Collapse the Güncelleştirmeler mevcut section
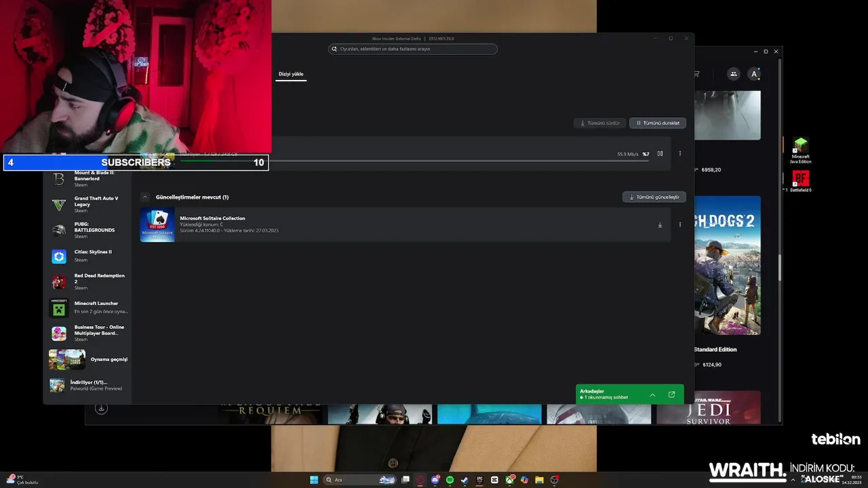This screenshot has width=868, height=488. coord(144,197)
